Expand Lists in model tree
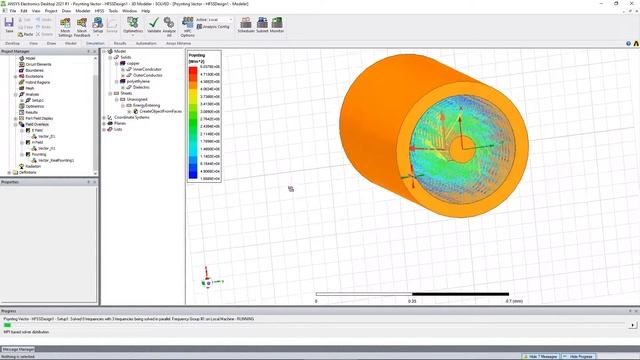The image size is (640, 360). 104,129
